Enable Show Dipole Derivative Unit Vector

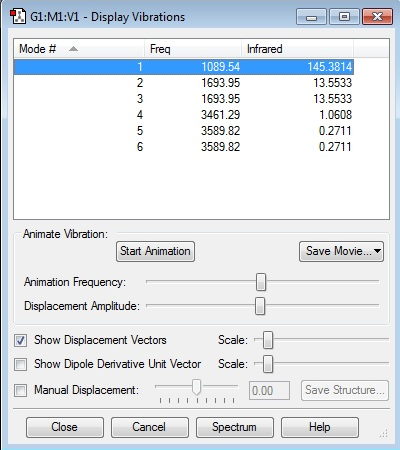[20, 364]
